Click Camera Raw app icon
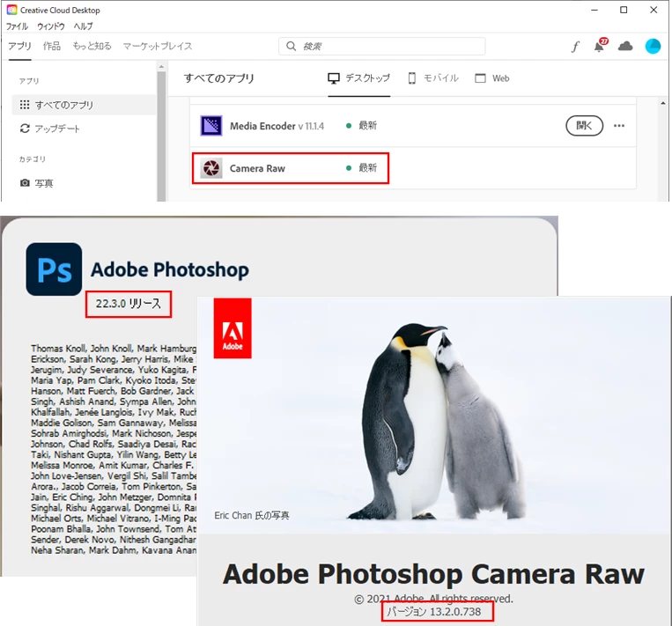 coord(211,168)
